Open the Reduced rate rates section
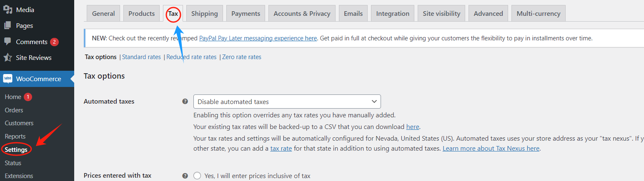644x181 pixels. (191, 57)
